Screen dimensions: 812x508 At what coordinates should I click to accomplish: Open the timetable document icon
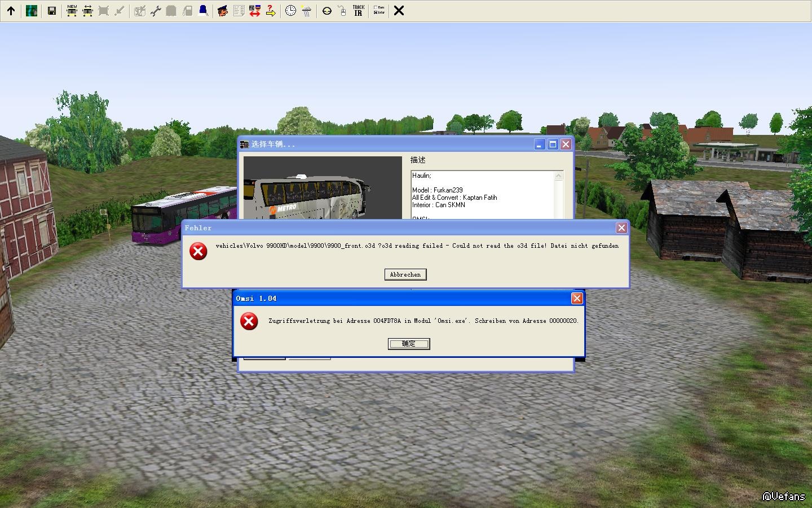click(x=239, y=11)
